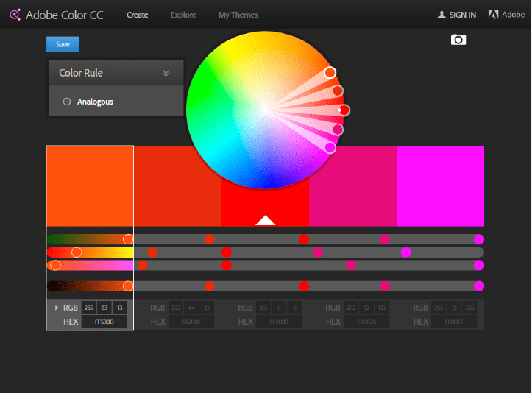This screenshot has height=393, width=532.
Task: Click the Sign In user icon
Action: [441, 15]
